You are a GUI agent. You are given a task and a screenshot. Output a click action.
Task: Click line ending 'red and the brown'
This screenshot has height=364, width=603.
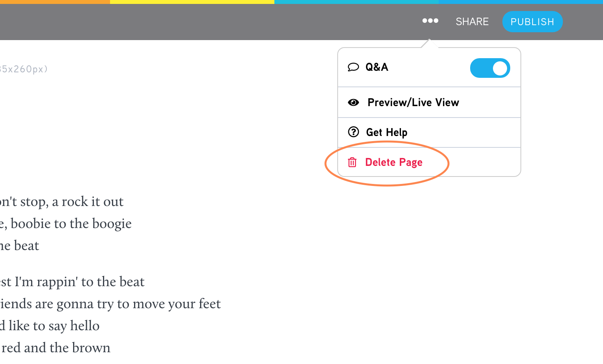tap(55, 348)
